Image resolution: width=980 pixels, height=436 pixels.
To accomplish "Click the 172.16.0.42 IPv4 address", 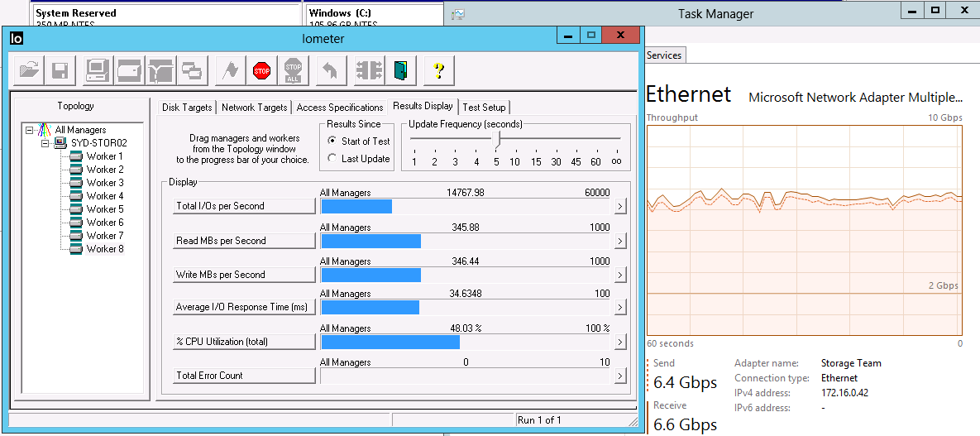I will 844,393.
